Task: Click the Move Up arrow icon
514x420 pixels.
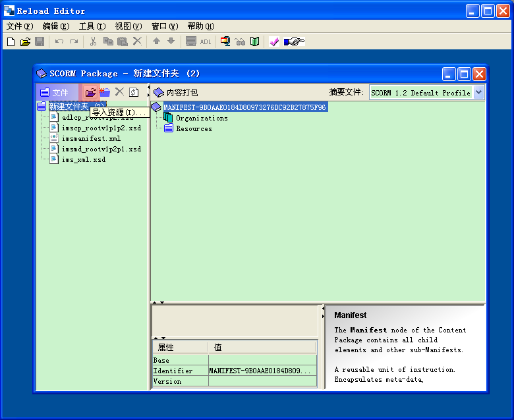Action: pyautogui.click(x=156, y=41)
